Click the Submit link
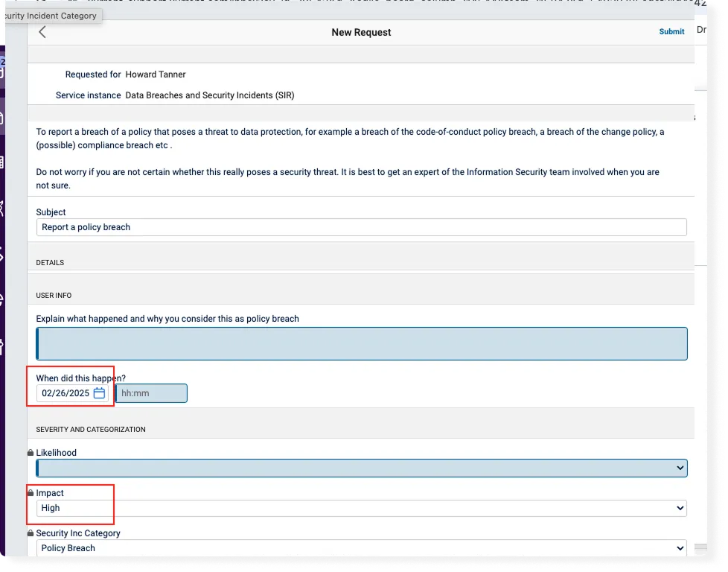The width and height of the screenshot is (728, 572). tap(671, 31)
